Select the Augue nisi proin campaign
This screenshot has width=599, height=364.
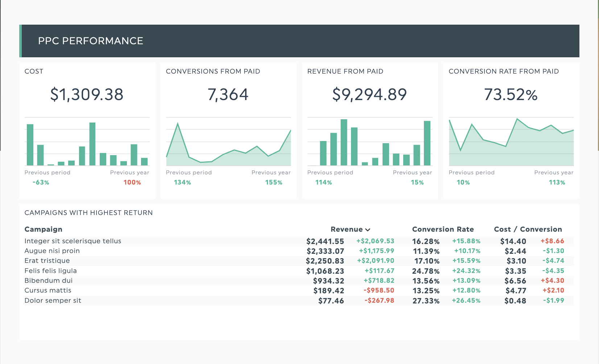click(x=52, y=251)
